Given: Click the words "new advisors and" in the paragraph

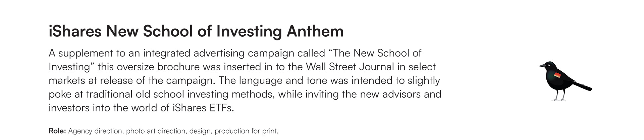Looking at the screenshot, I should point(400,94).
